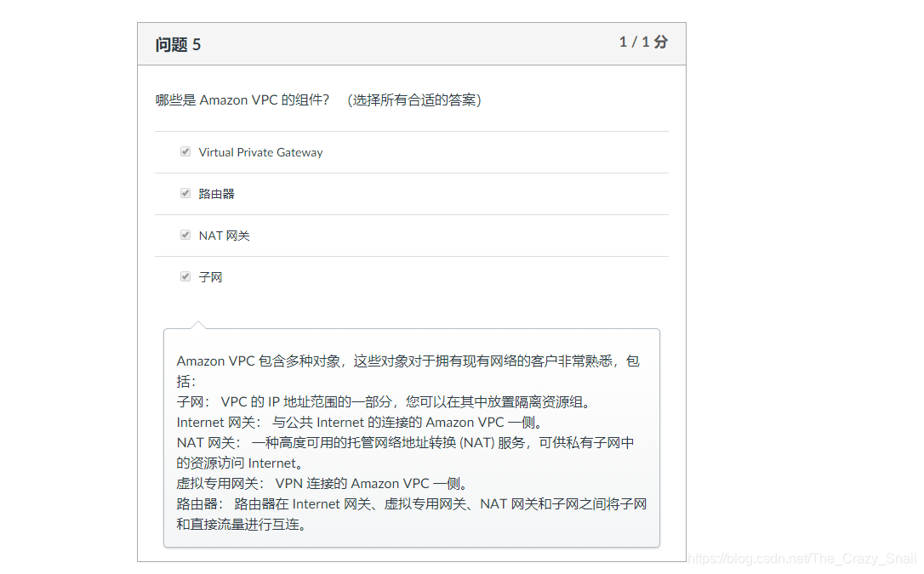Click the Virtual Private Gateway answer label
Viewport: 924px width, 574px height.
260,152
